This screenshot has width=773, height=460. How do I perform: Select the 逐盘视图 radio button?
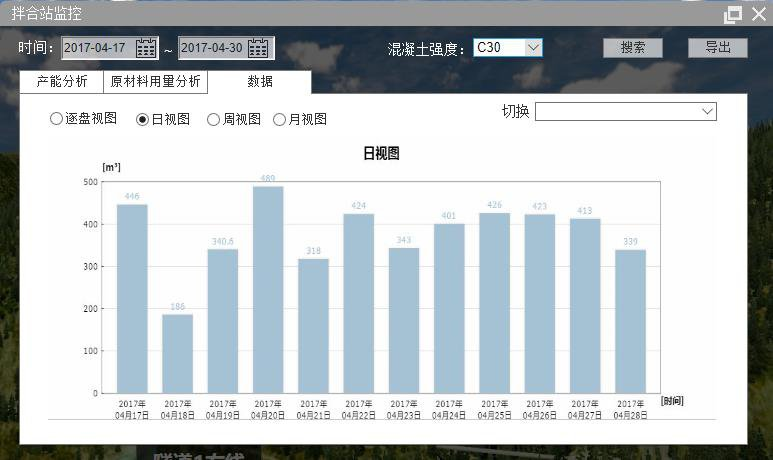tap(56, 119)
